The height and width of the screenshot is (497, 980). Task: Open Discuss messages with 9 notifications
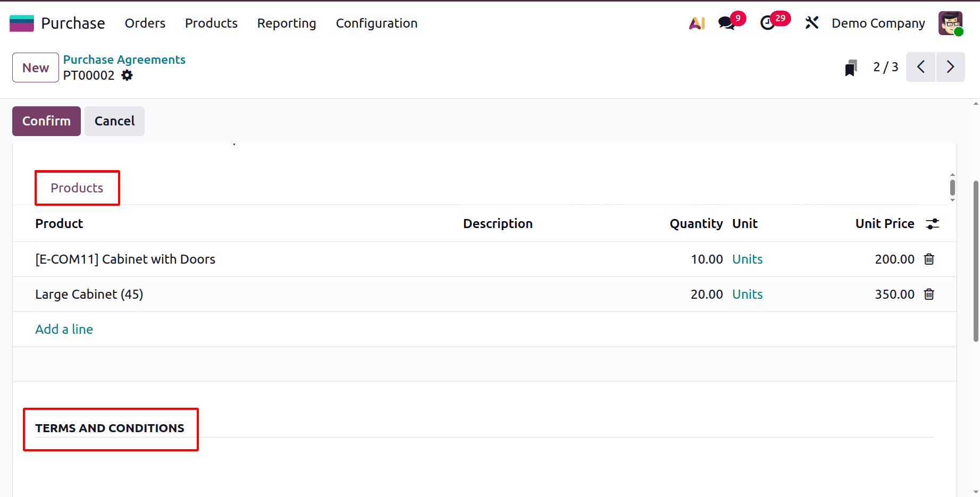tap(726, 23)
